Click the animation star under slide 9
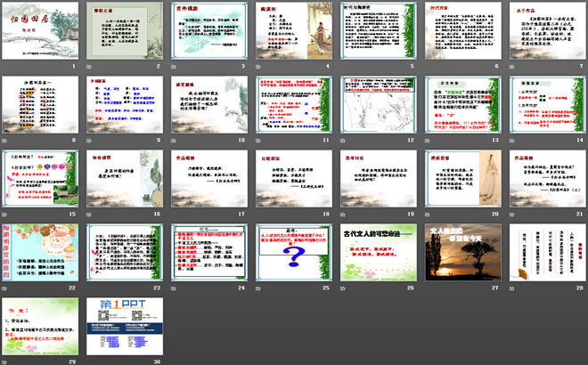This screenshot has width=588, height=365. (x=89, y=141)
